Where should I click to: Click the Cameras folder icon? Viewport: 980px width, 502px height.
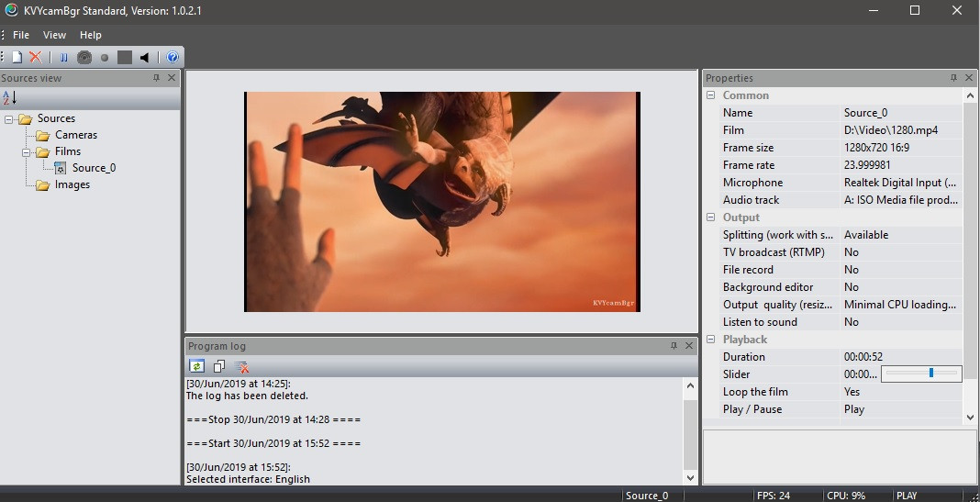pos(42,135)
